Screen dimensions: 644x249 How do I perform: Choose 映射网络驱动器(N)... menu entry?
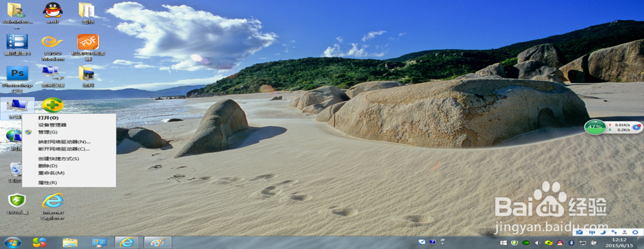coord(69,142)
